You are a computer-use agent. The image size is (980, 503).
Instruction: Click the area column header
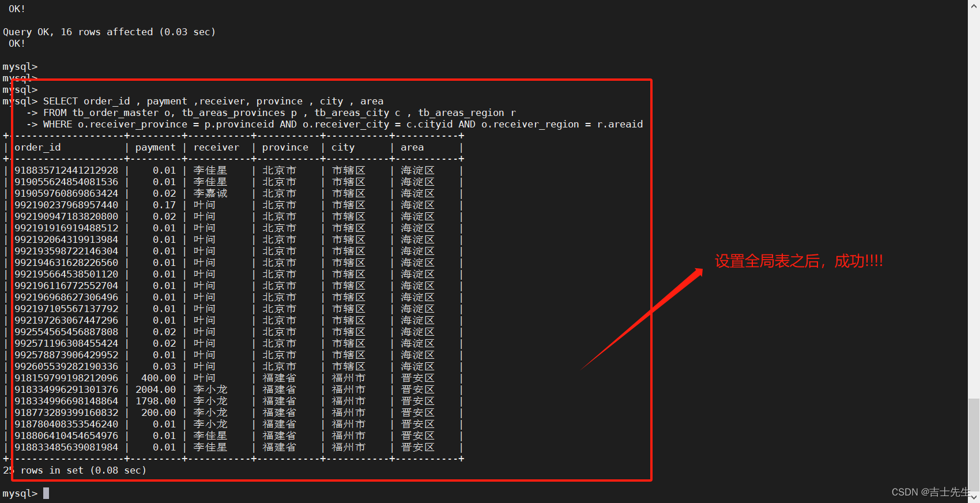pyautogui.click(x=412, y=147)
